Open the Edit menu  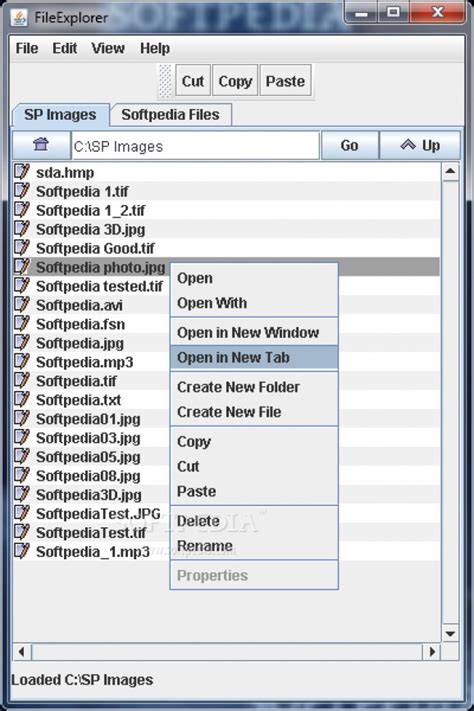click(x=64, y=48)
